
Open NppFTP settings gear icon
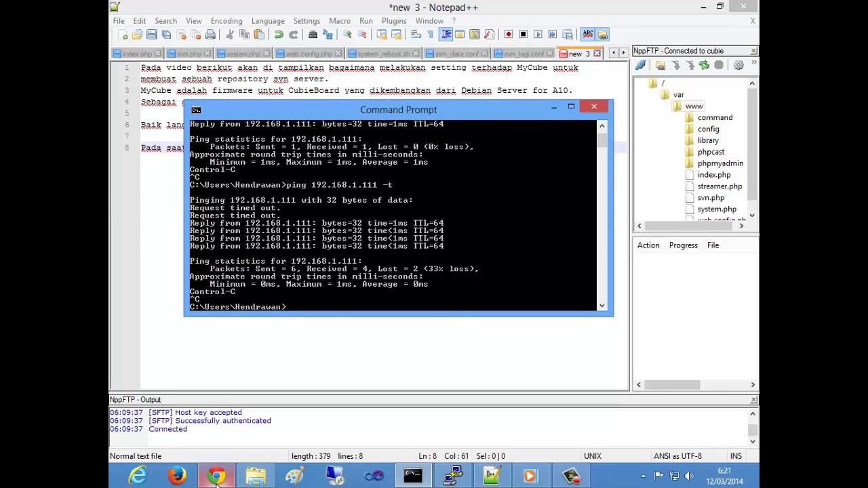(x=738, y=65)
